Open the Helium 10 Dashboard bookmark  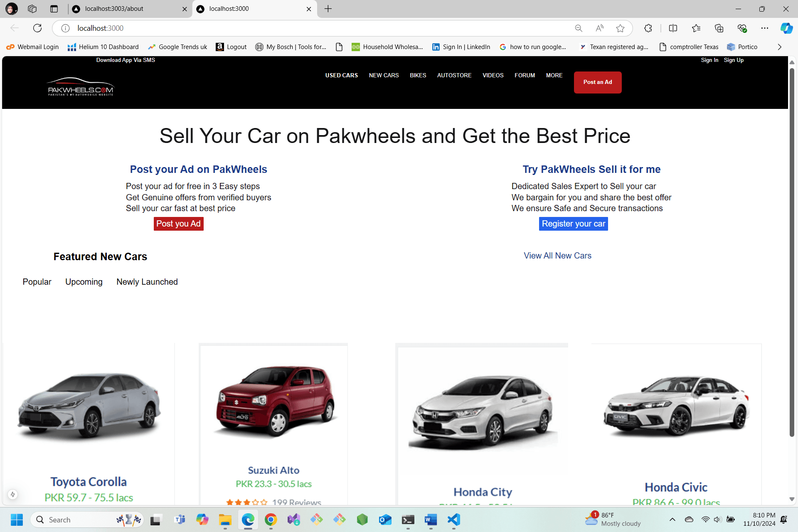tap(103, 47)
